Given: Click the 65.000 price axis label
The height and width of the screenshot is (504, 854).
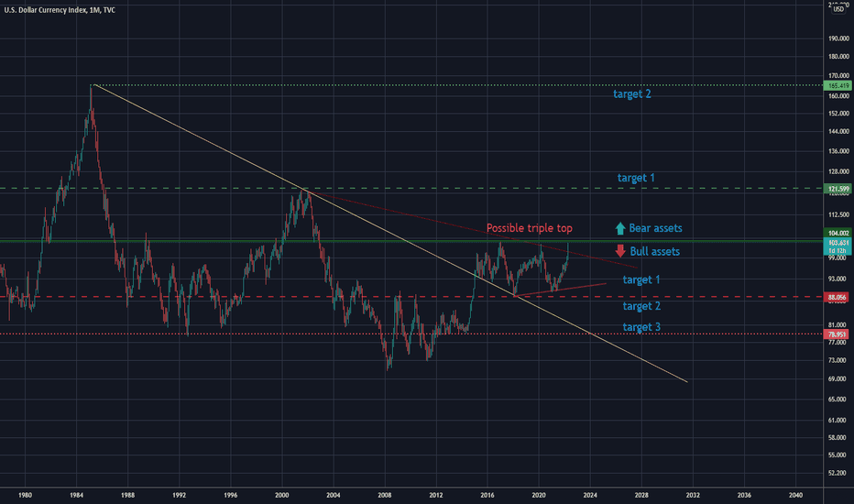Looking at the screenshot, I should pos(838,399).
